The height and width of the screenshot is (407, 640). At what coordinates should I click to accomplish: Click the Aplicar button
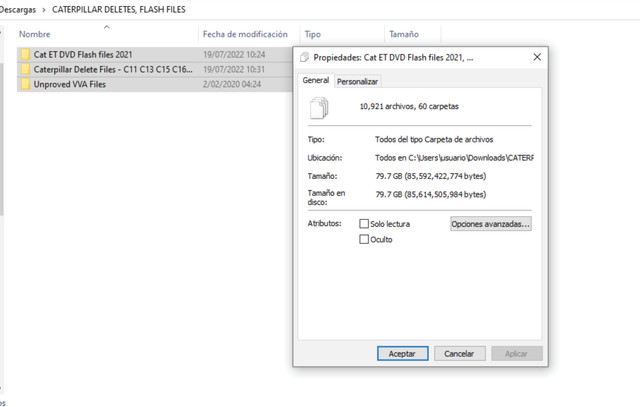pyautogui.click(x=517, y=354)
